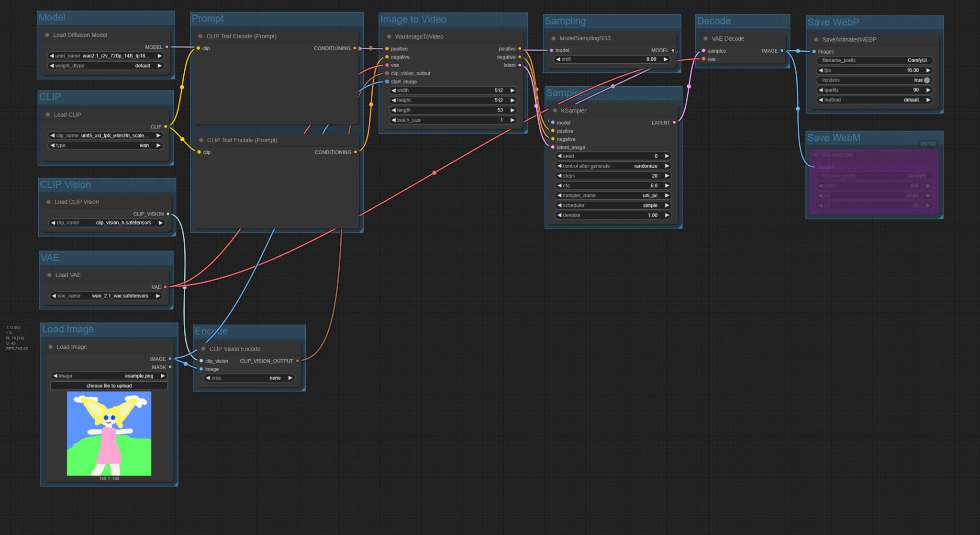
Task: Open the scheduler combo set to simple
Action: 613,205
